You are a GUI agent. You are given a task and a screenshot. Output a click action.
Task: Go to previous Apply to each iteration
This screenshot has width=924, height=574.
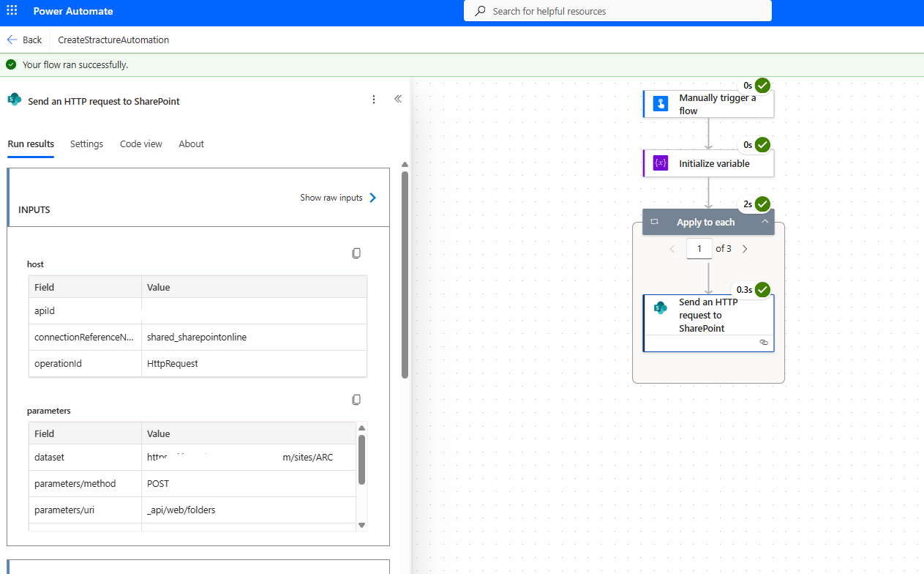tap(672, 249)
